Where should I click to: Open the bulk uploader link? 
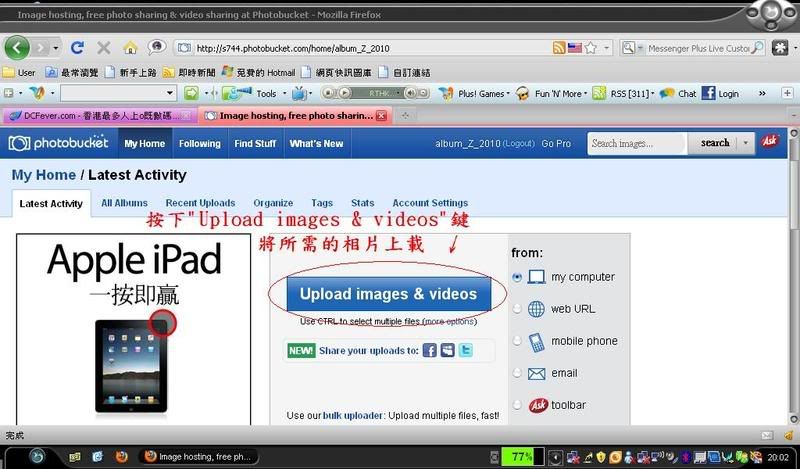(352, 416)
